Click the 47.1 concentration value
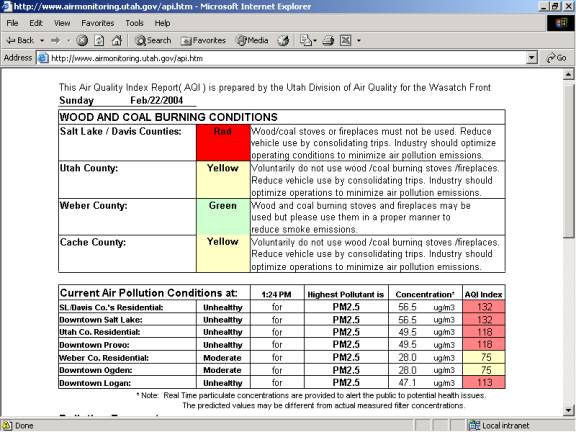This screenshot has width=576, height=432. click(x=407, y=382)
